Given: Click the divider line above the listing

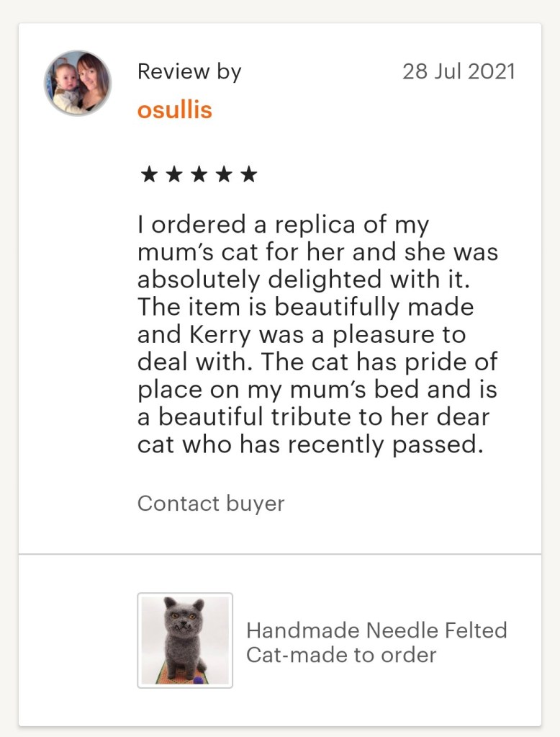Looking at the screenshot, I should 279,554.
